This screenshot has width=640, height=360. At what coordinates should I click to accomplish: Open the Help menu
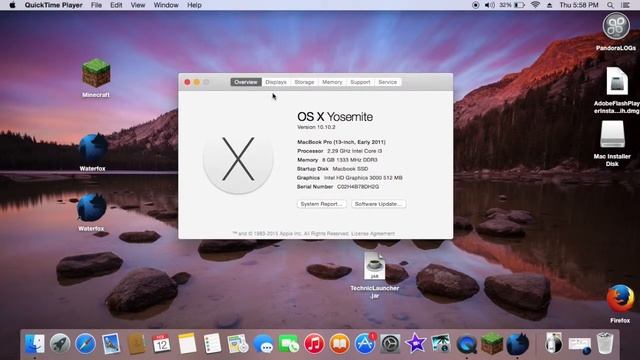194,5
